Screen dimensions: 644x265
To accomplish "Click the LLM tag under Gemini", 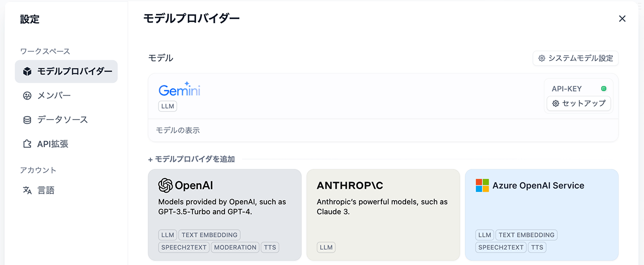I will [x=168, y=107].
